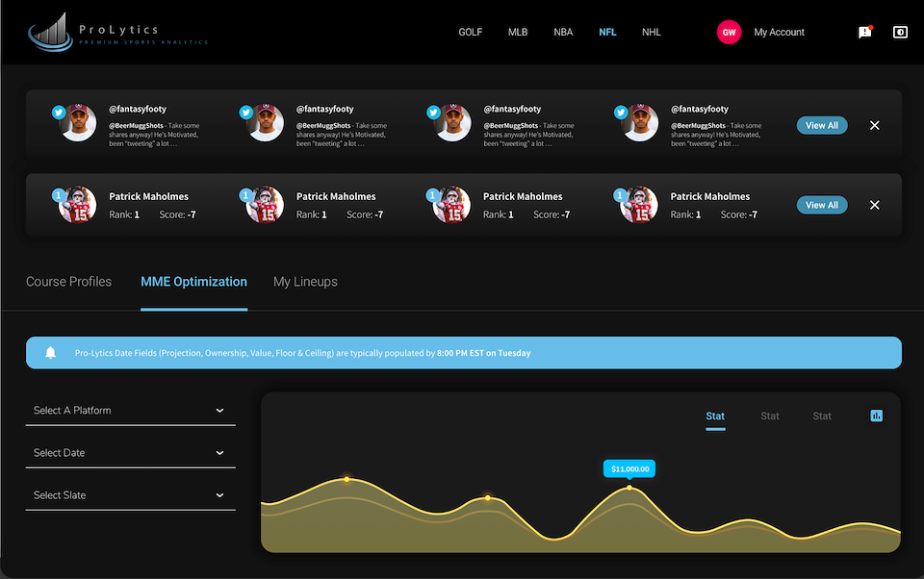
Task: View all @fantasyfooty tweets
Action: tap(822, 125)
